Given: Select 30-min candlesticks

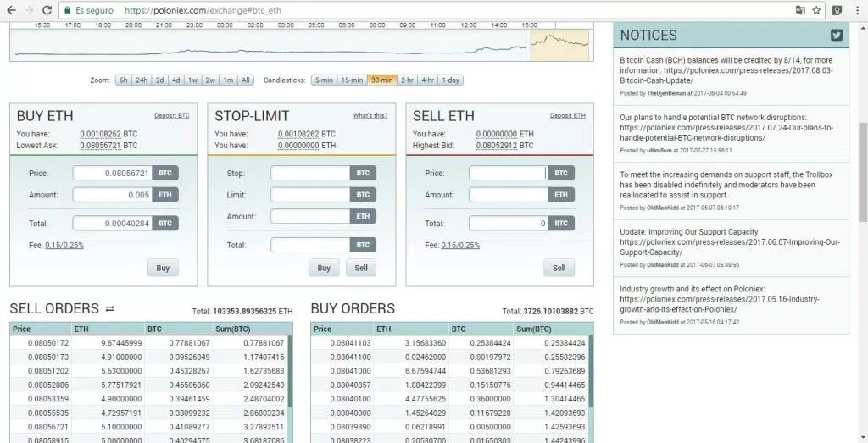Looking at the screenshot, I should click(382, 80).
